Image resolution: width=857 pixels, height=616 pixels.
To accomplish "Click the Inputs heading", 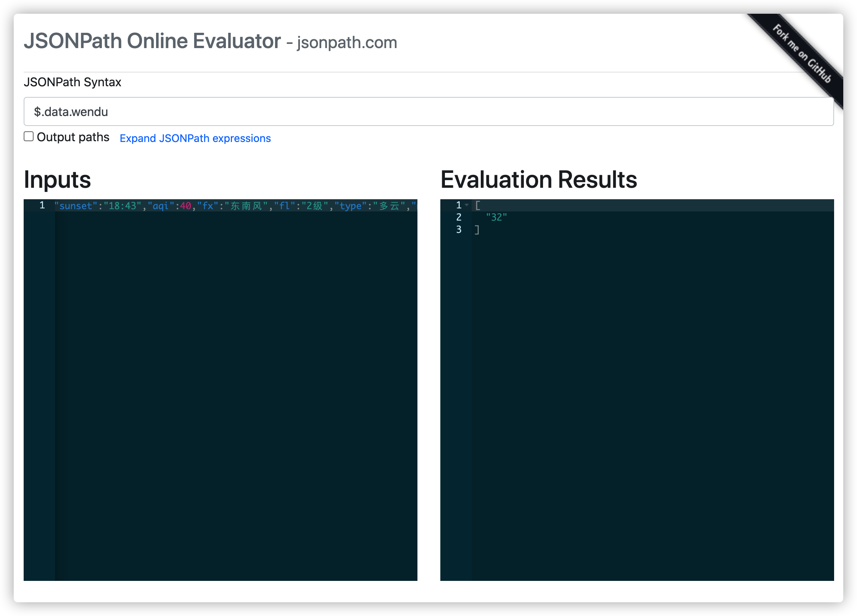I will click(x=57, y=179).
